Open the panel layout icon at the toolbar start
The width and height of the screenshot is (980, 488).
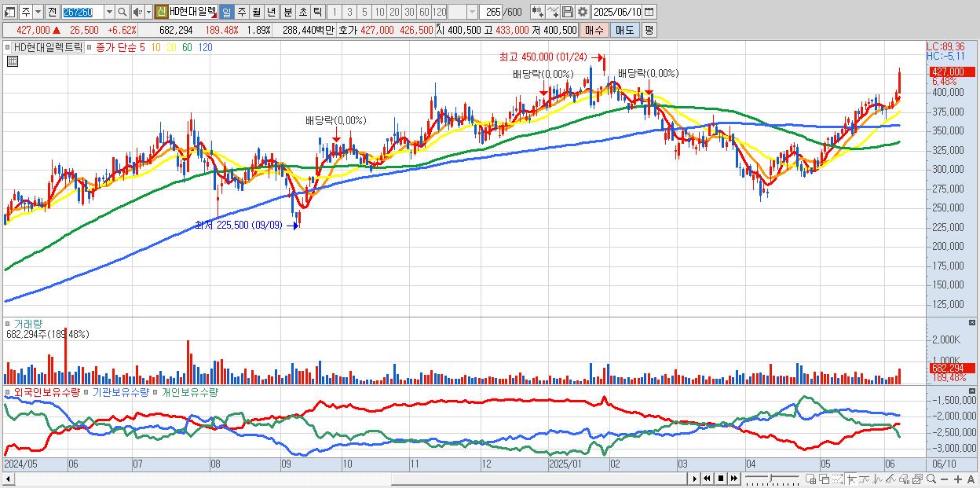tap(9, 12)
